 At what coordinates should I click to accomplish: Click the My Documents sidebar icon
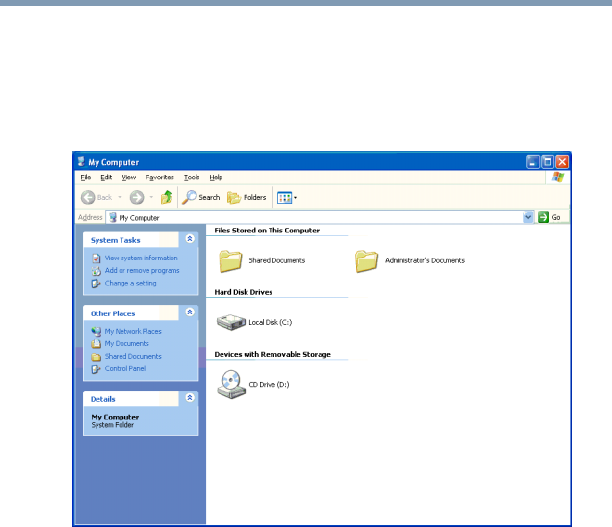[x=96, y=344]
